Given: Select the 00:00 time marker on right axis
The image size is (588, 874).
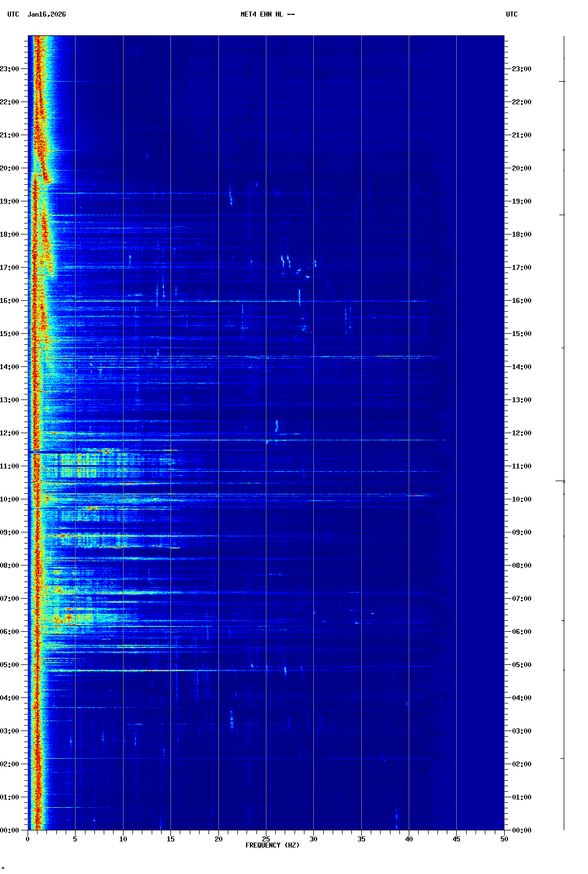Looking at the screenshot, I should click(x=521, y=830).
